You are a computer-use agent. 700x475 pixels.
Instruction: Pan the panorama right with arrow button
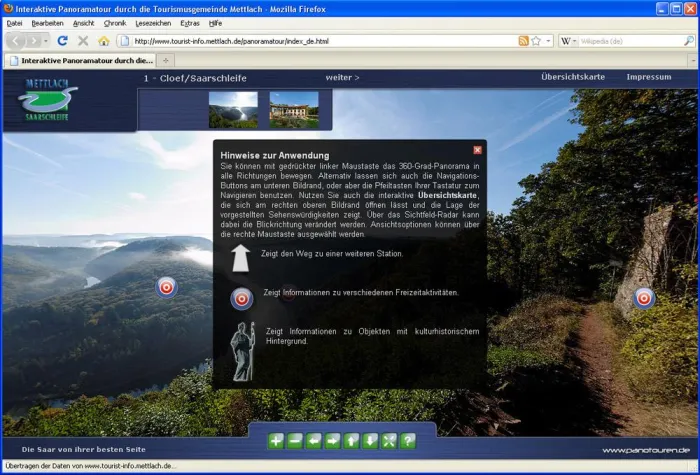(333, 440)
